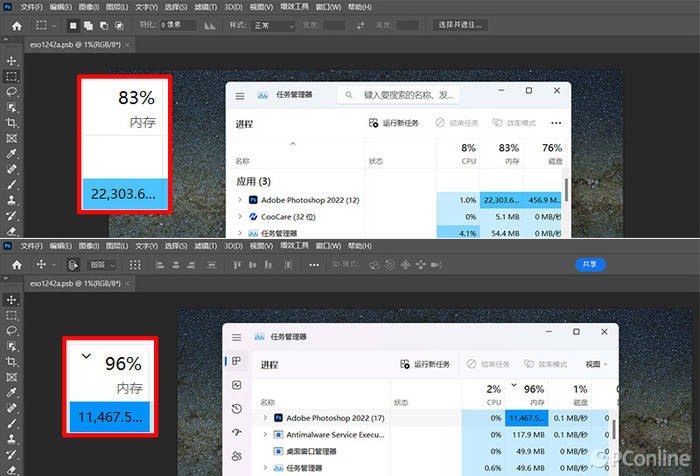Click Home icon in upper Photoshop options bar
The width and height of the screenshot is (700, 476).
[17, 26]
